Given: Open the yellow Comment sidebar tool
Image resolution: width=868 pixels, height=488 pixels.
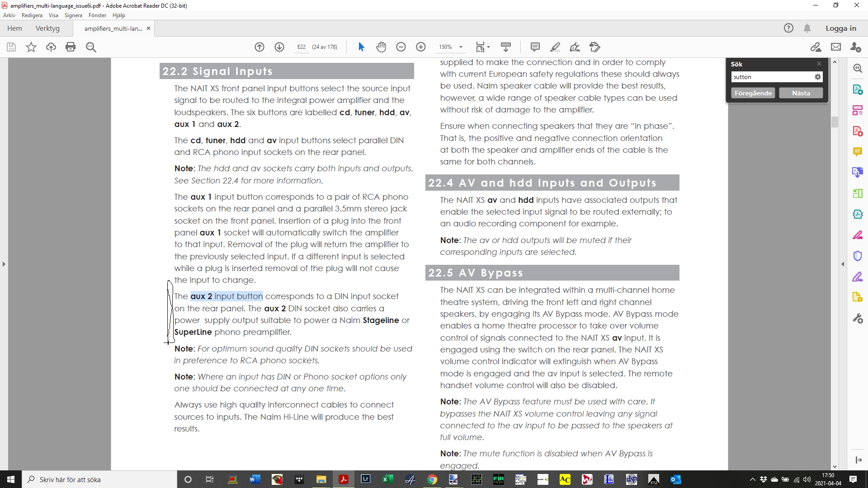Looking at the screenshot, I should 858,152.
